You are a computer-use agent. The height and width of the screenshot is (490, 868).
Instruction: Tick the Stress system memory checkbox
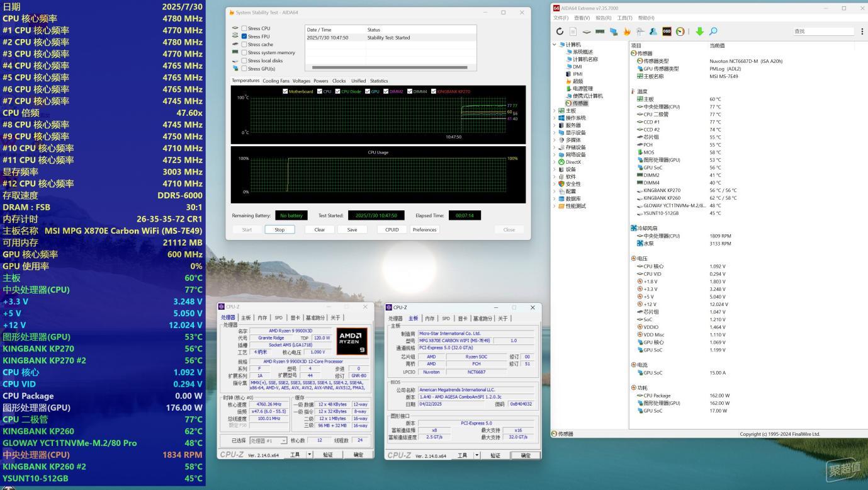(244, 53)
